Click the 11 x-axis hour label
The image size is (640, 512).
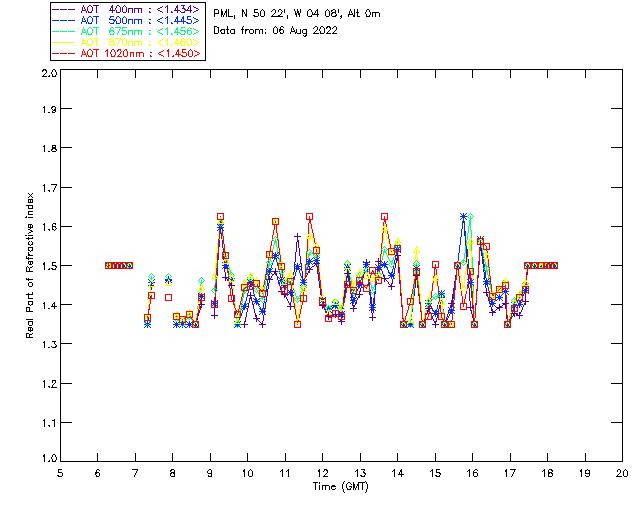pyautogui.click(x=285, y=473)
